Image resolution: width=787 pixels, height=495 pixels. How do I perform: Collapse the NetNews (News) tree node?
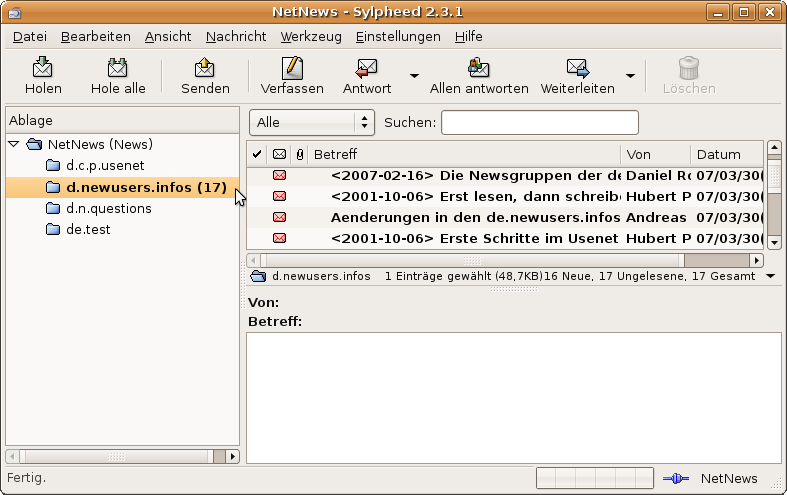coord(14,144)
